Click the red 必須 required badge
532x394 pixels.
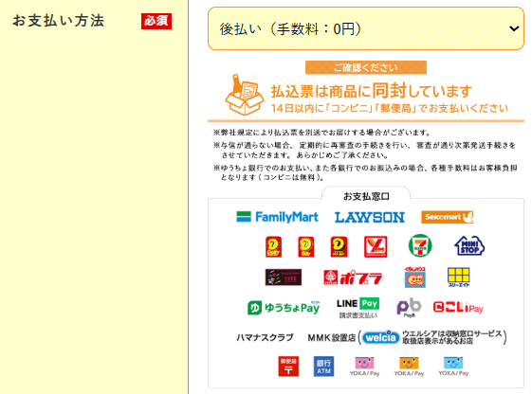click(x=156, y=21)
